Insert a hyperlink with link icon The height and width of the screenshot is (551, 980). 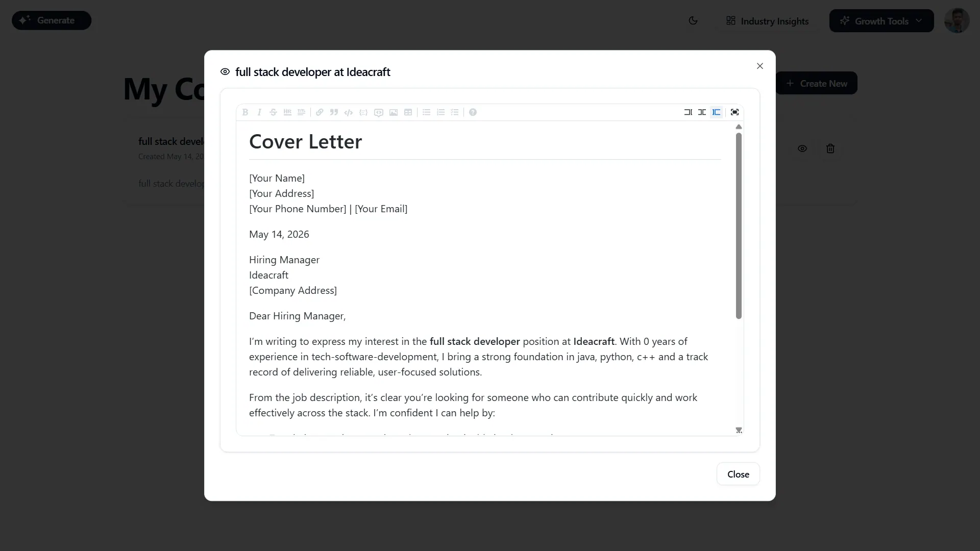click(320, 112)
